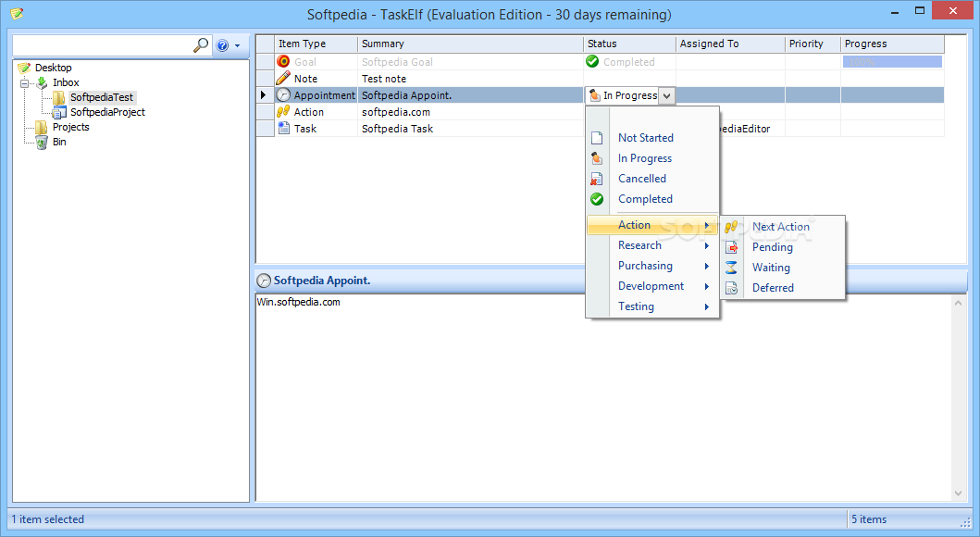This screenshot has width=980, height=537.
Task: Sort by Progress column header
Action: click(x=892, y=44)
